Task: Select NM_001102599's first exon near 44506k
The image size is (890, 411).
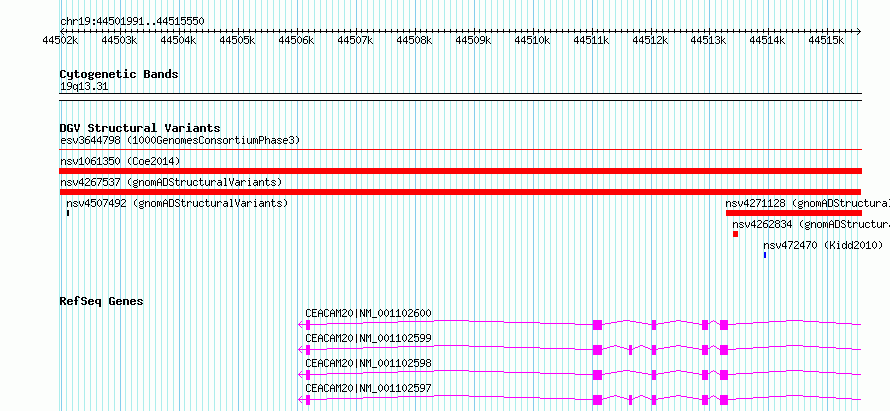Action: (308, 350)
